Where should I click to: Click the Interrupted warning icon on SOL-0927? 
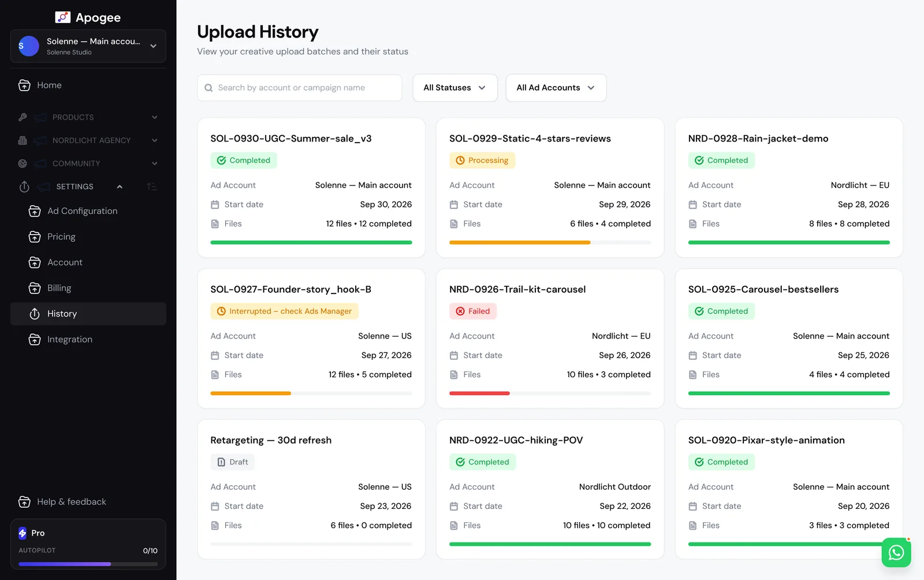click(x=221, y=311)
